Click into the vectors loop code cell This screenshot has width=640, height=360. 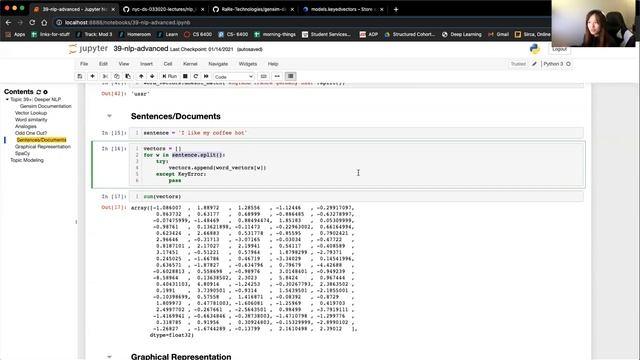click(x=356, y=164)
